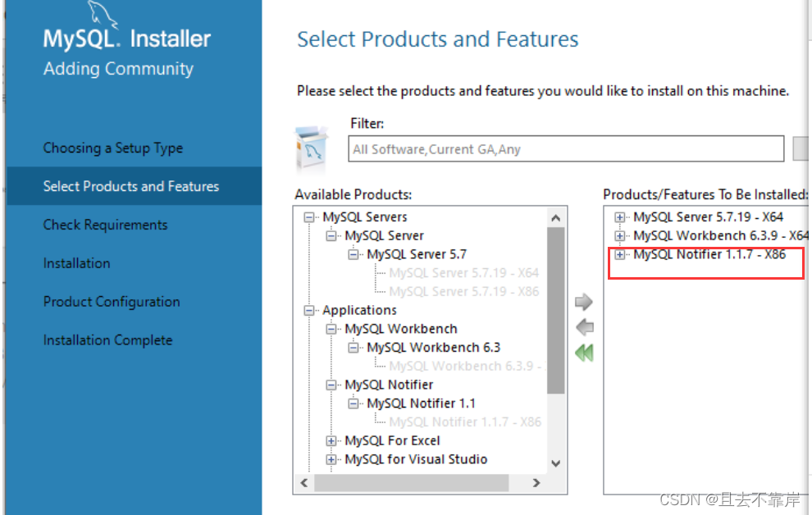Expand the MySQL For Excel node

pos(331,441)
